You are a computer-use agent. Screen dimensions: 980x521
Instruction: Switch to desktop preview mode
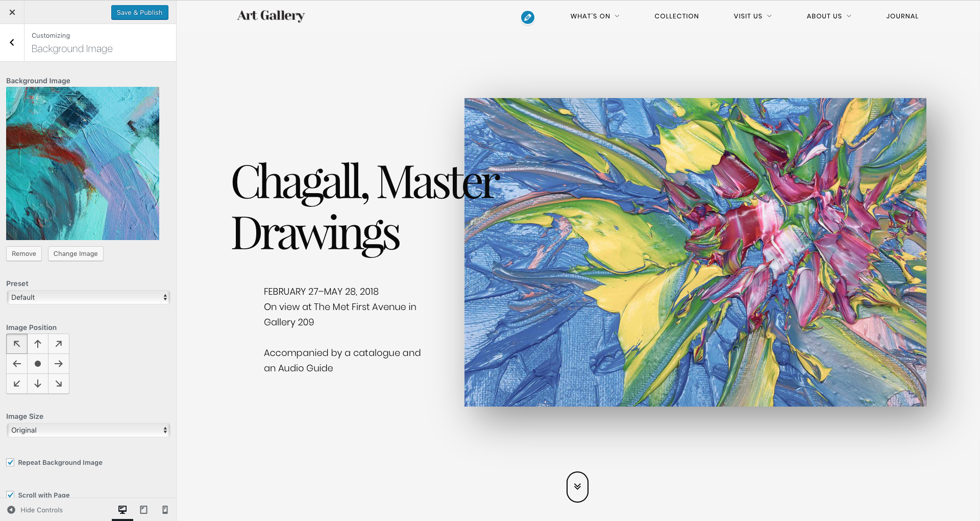tap(122, 510)
